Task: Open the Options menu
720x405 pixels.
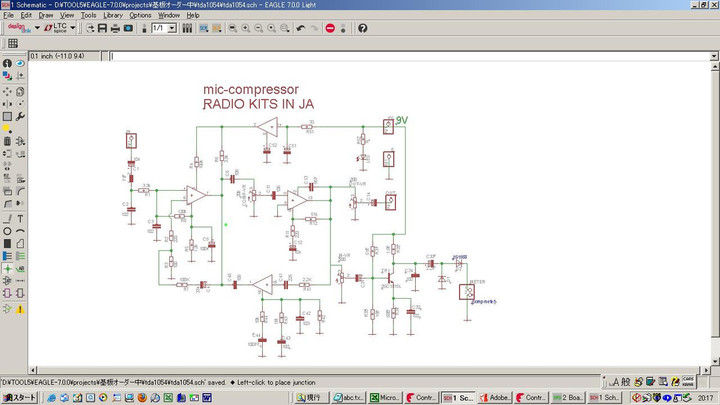Action: pyautogui.click(x=140, y=15)
